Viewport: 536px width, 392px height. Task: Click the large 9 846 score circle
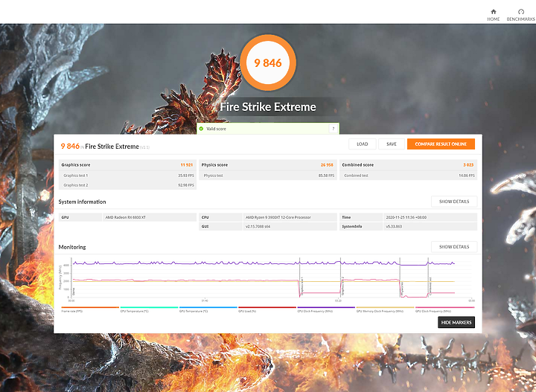pos(268,62)
